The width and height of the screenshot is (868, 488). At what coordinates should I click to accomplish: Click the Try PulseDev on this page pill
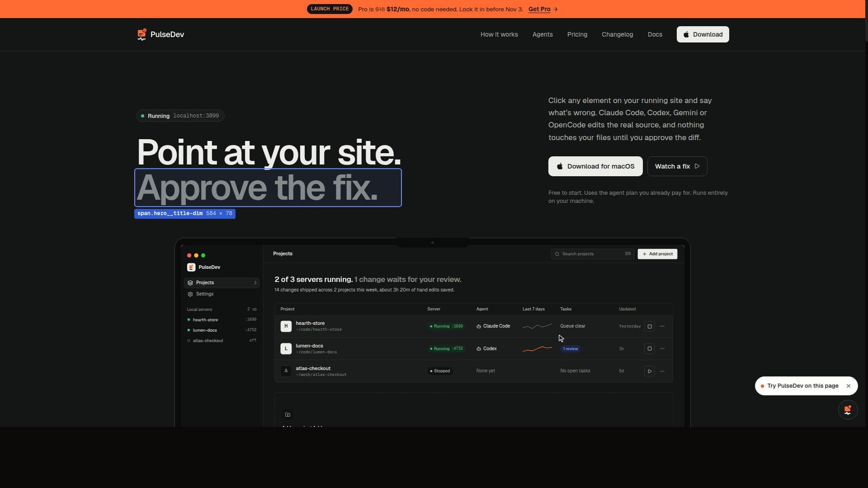[806, 386]
